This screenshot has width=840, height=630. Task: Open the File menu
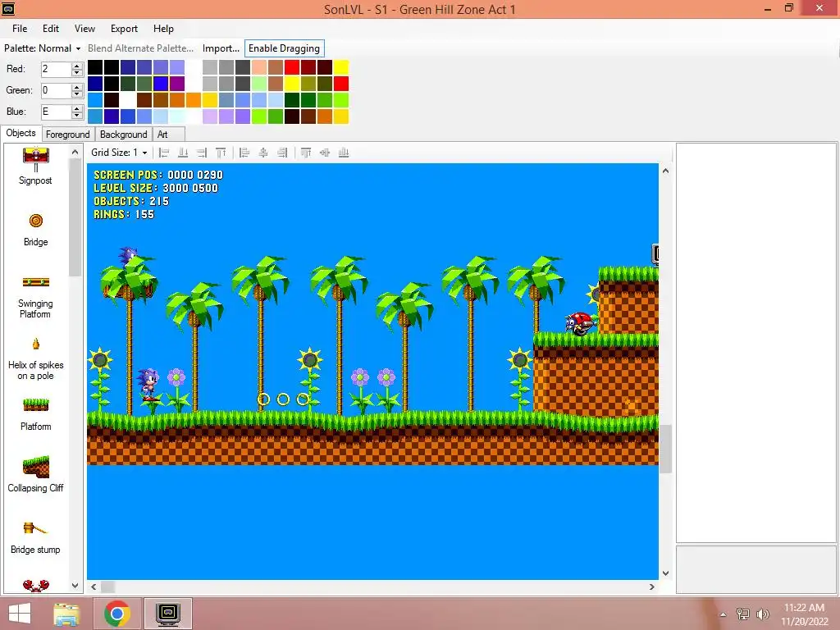(20, 29)
